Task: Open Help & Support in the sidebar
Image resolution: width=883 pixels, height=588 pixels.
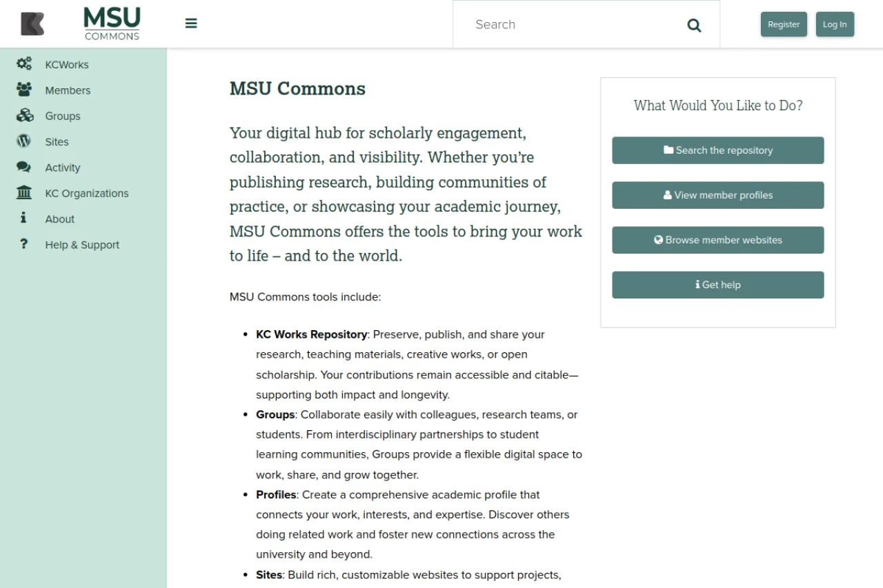Action: [82, 245]
